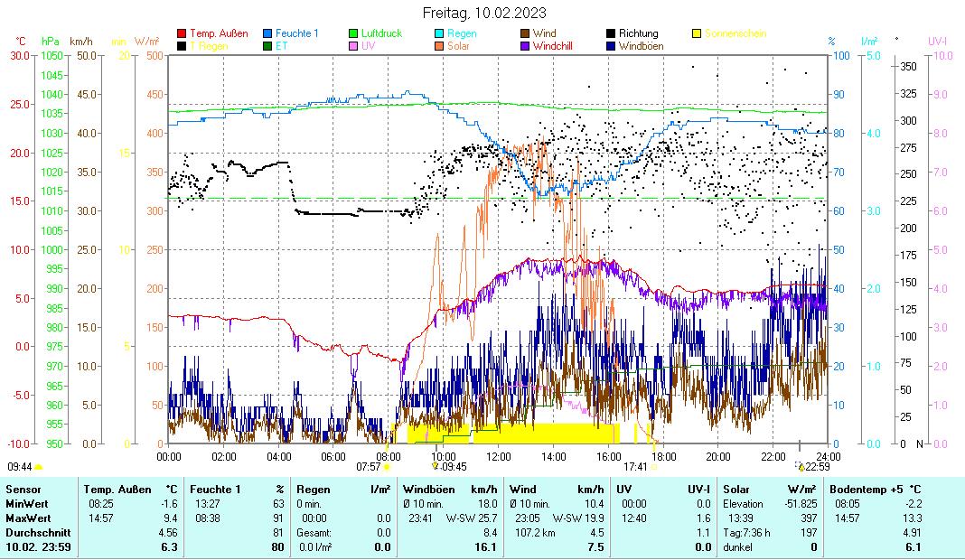
Task: Click the purple Windchill legend swatch
Action: 525,46
